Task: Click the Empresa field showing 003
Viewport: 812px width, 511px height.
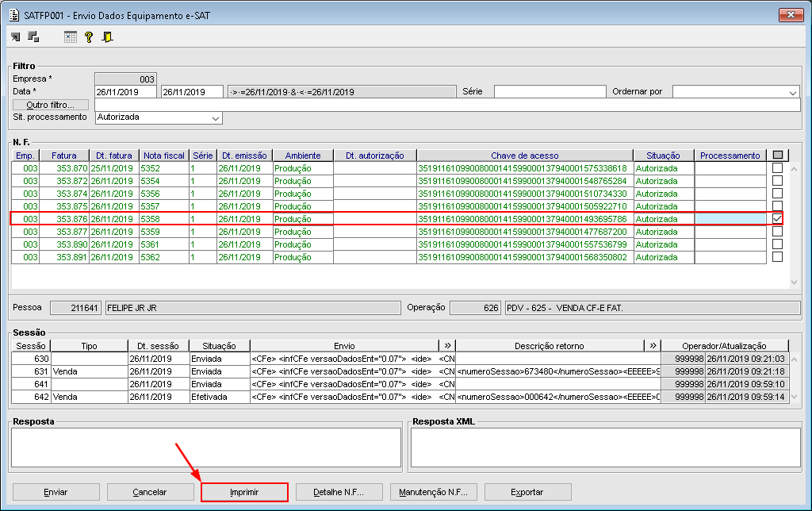Action: click(x=125, y=79)
